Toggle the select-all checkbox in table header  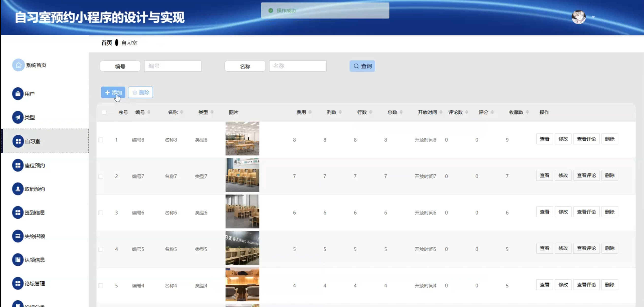pyautogui.click(x=104, y=112)
